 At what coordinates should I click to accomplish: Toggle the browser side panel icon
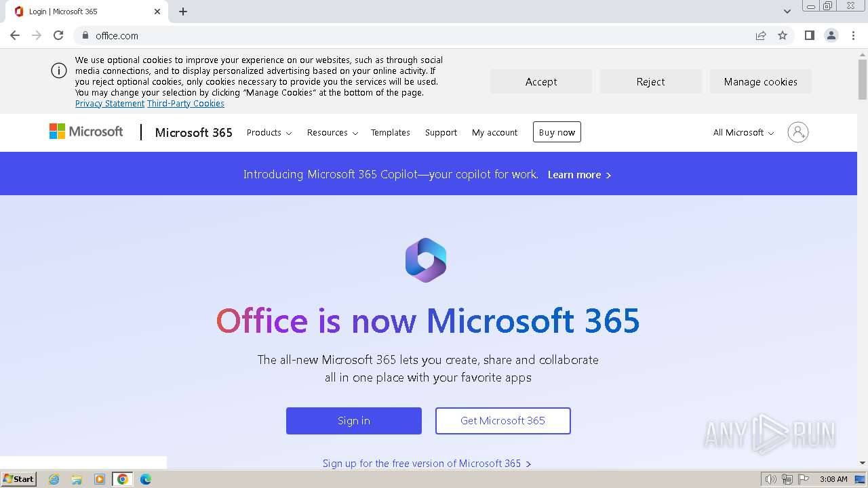tap(809, 35)
